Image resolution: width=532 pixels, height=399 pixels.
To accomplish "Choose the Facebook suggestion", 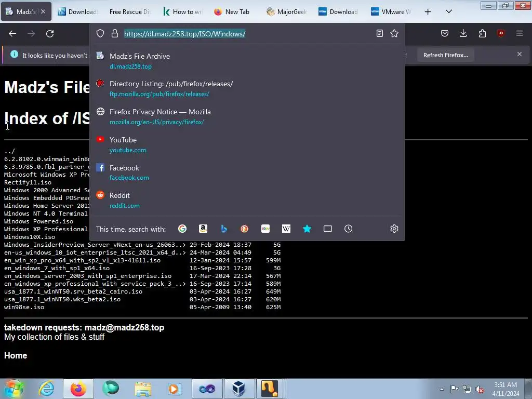I will pos(247,172).
